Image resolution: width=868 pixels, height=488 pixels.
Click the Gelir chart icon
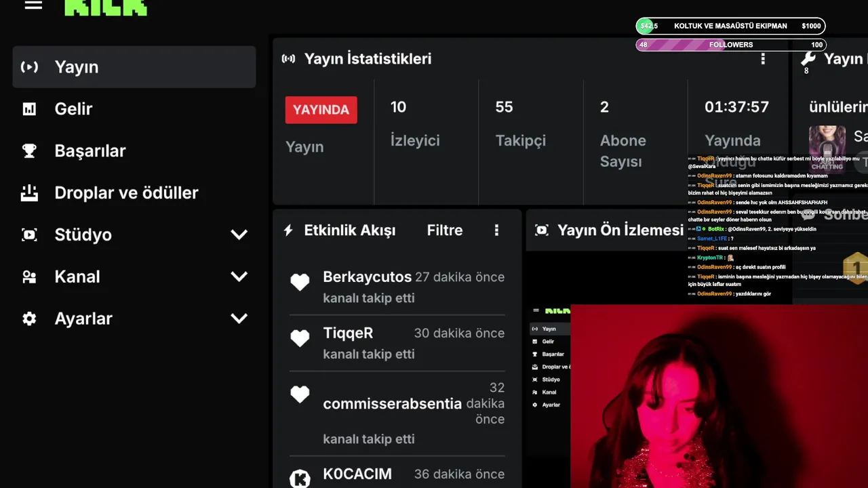29,109
